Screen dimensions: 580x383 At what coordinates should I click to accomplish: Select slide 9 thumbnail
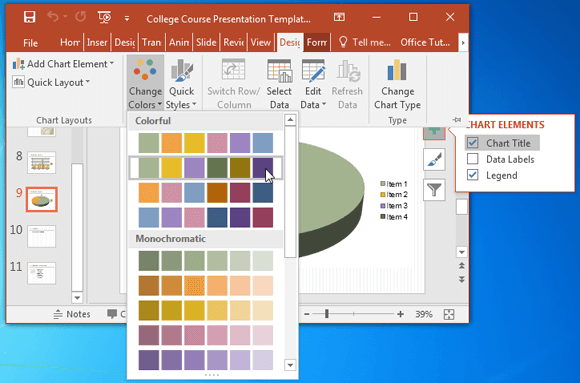[x=41, y=199]
